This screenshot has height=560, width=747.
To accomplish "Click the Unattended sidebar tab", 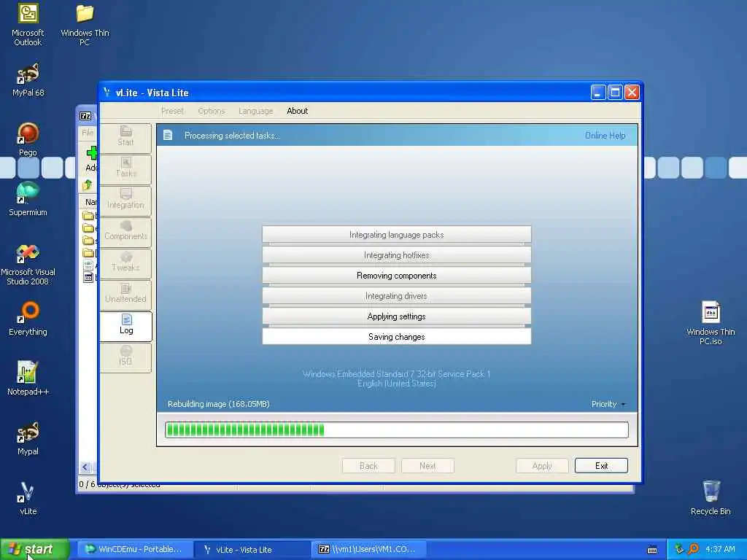I will coord(125,295).
